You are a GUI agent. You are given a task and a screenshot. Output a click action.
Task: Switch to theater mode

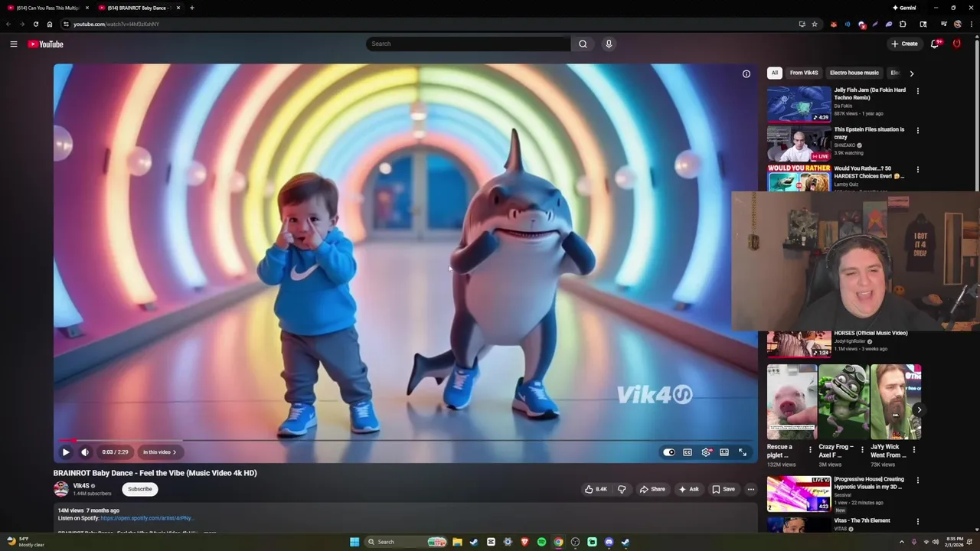tap(724, 452)
